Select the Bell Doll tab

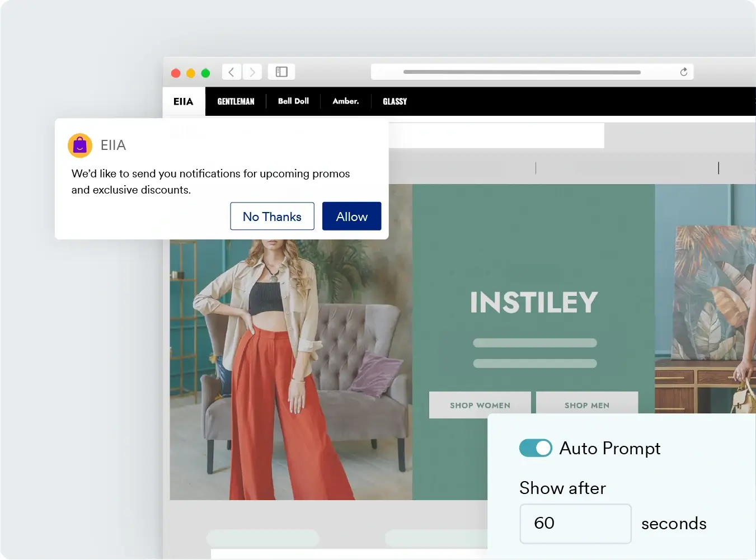click(293, 101)
